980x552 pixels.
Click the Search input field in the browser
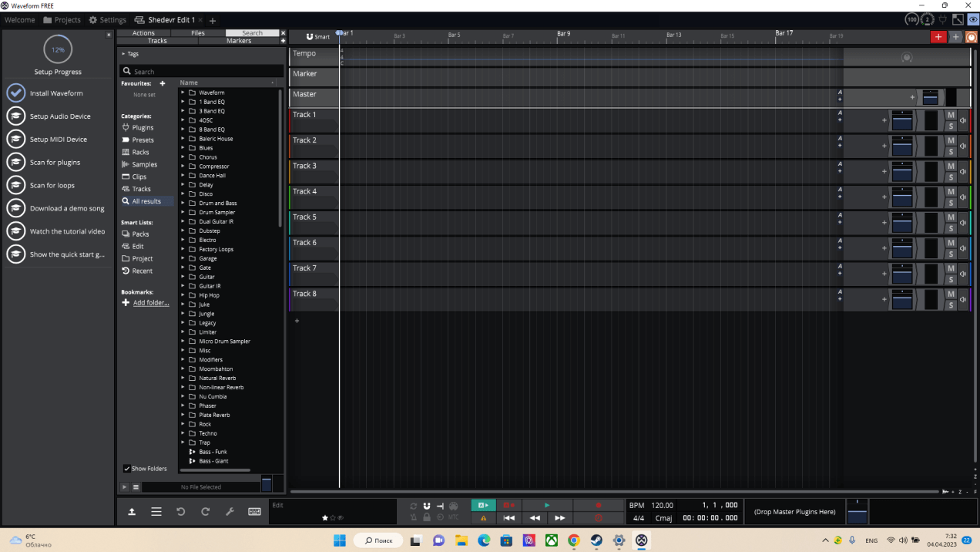pos(202,71)
